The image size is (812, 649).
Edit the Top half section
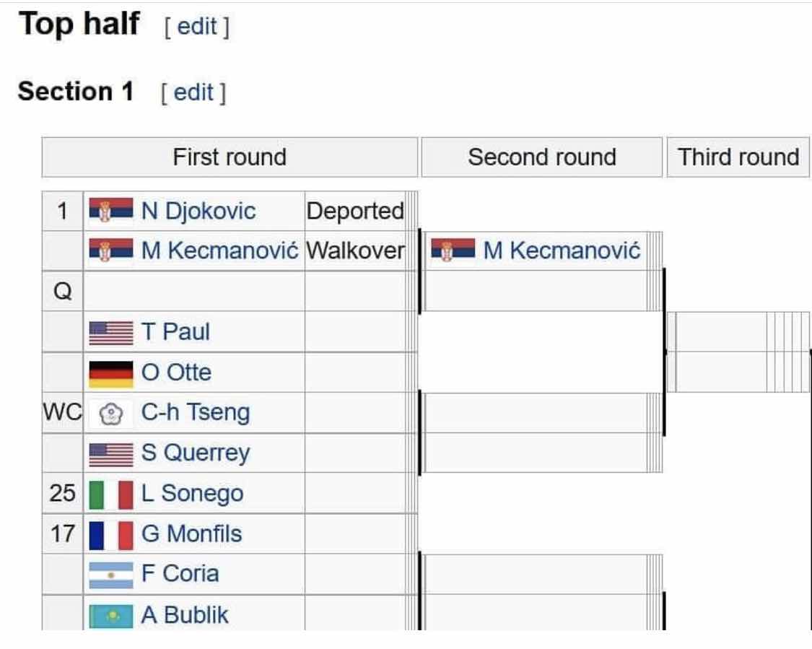(x=197, y=27)
